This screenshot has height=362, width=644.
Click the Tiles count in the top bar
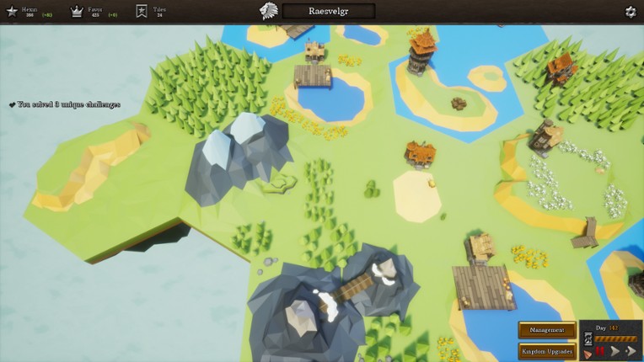click(x=159, y=15)
